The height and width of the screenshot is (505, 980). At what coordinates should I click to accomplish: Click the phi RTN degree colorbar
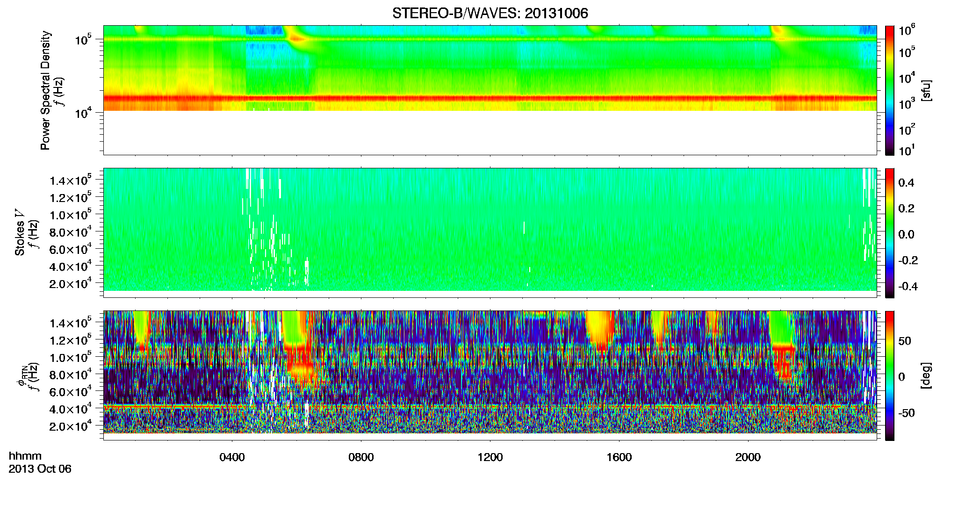pyautogui.click(x=889, y=375)
